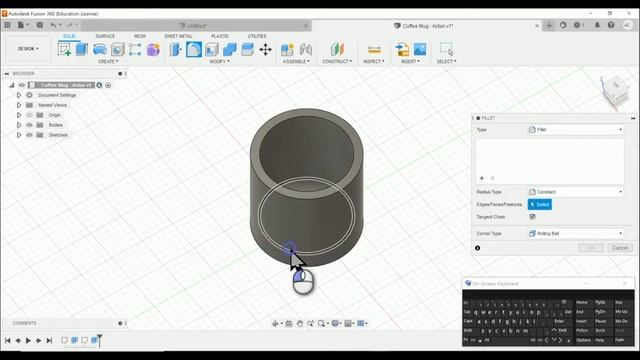The width and height of the screenshot is (640, 360).
Task: Open the File menu icon
Action: pyautogui.click(x=21, y=25)
